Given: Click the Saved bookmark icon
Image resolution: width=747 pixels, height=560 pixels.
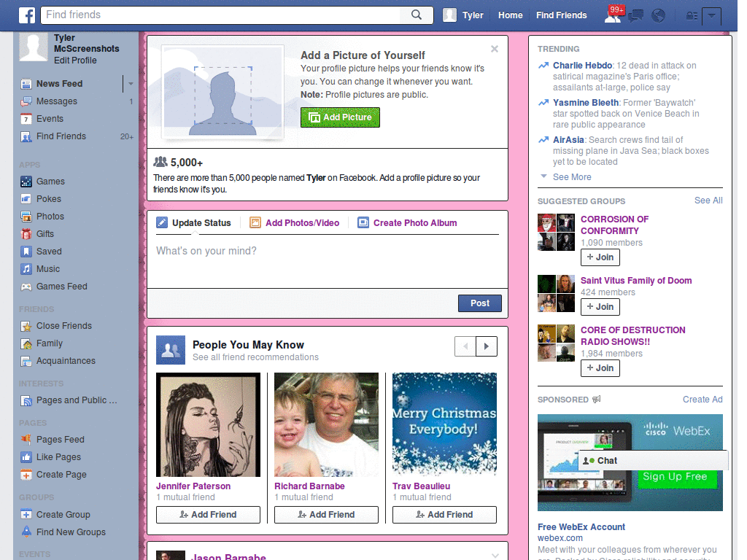Looking at the screenshot, I should click(26, 252).
